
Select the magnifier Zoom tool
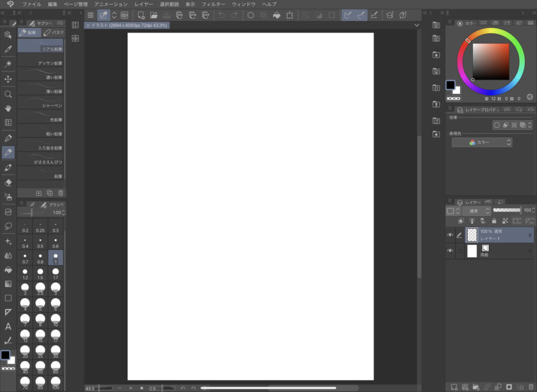(8, 94)
